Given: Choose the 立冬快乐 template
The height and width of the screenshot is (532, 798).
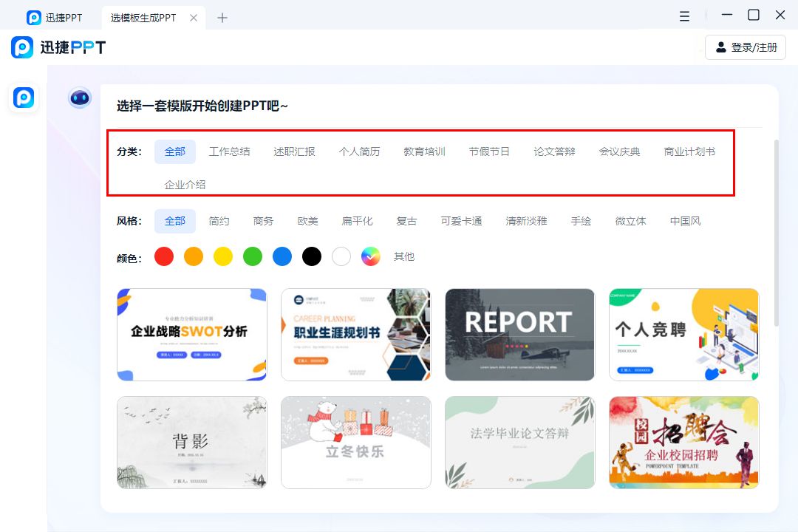Looking at the screenshot, I should pyautogui.click(x=355, y=443).
